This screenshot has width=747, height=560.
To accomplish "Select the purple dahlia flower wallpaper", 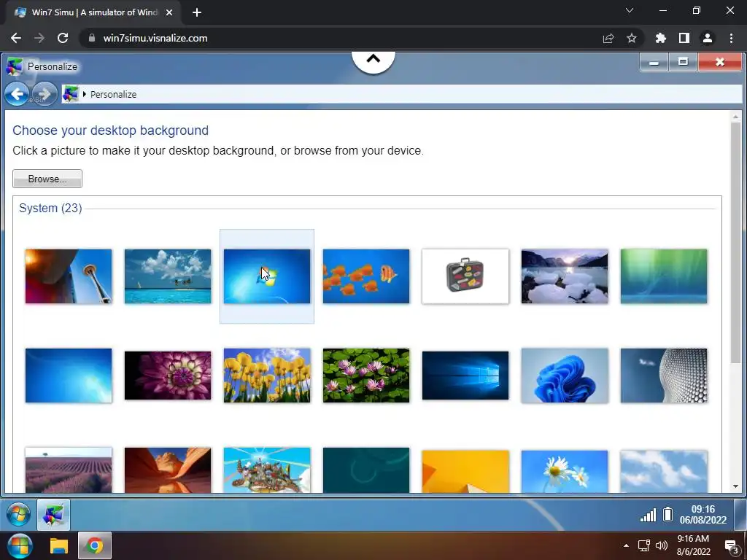I will pos(168,376).
